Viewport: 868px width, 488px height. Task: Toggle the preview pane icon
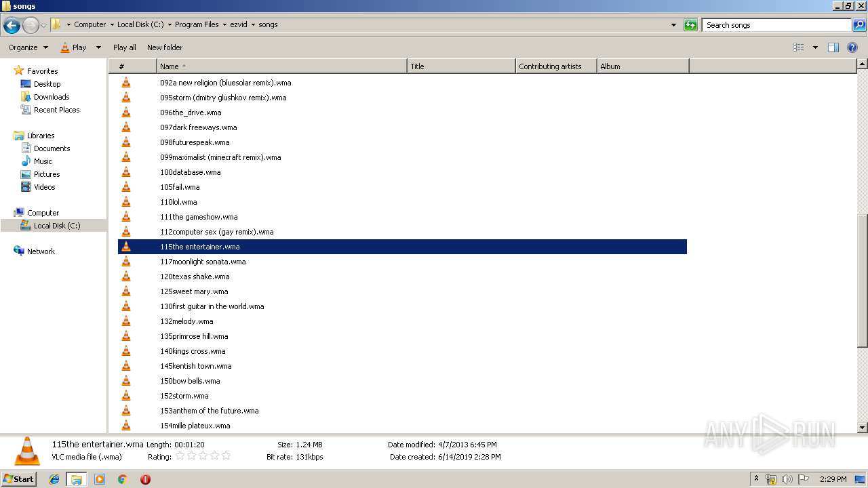tap(833, 47)
